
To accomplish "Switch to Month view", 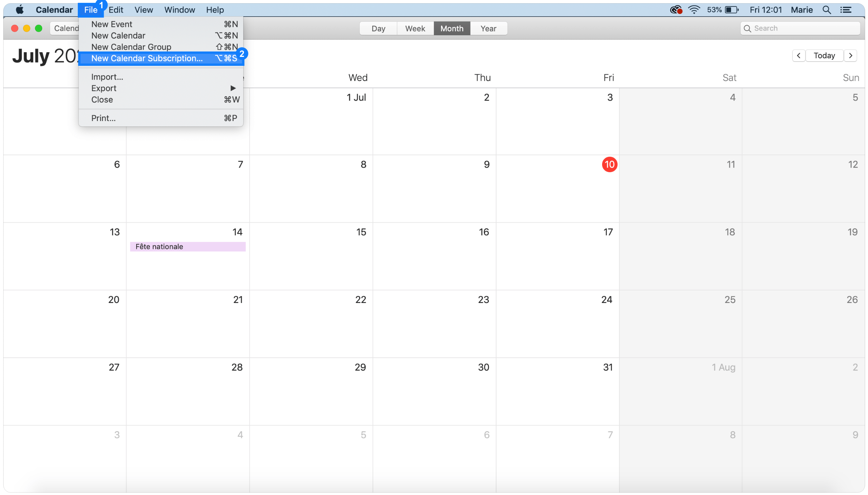I will [x=452, y=28].
